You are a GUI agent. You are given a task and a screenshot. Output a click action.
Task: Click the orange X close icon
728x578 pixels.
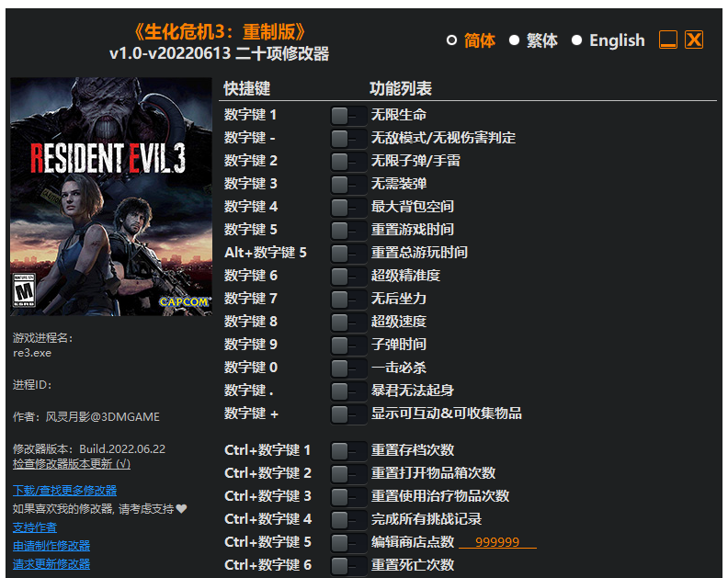[x=694, y=40]
